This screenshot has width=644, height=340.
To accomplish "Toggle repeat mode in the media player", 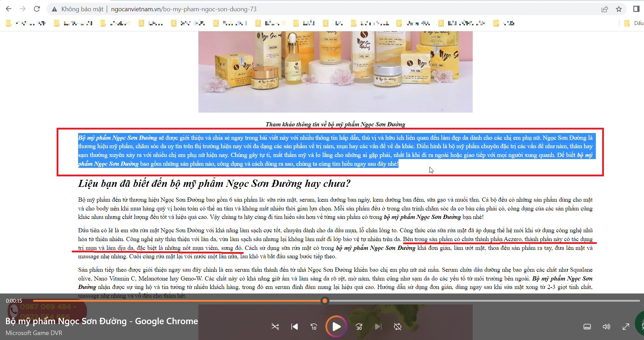I will 397,327.
